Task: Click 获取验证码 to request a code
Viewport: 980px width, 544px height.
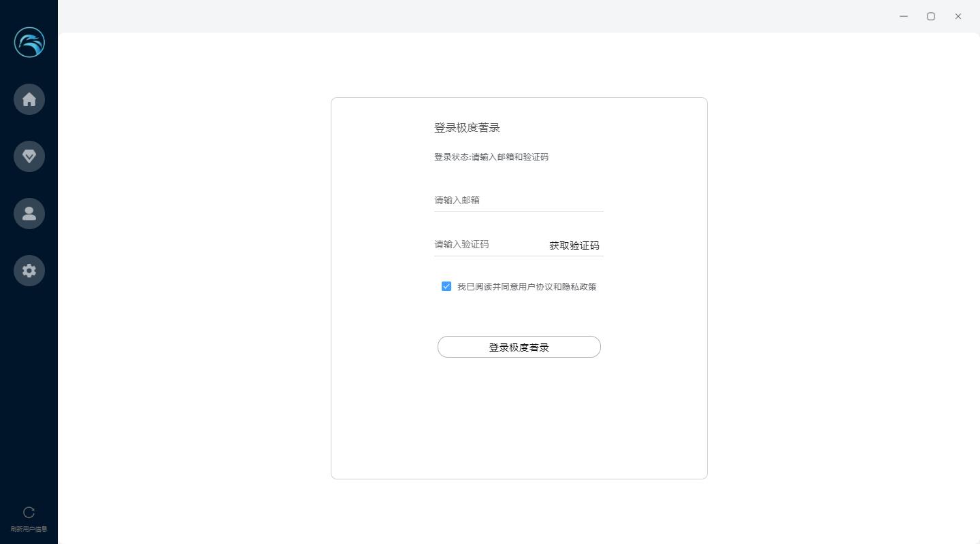Action: pyautogui.click(x=574, y=245)
